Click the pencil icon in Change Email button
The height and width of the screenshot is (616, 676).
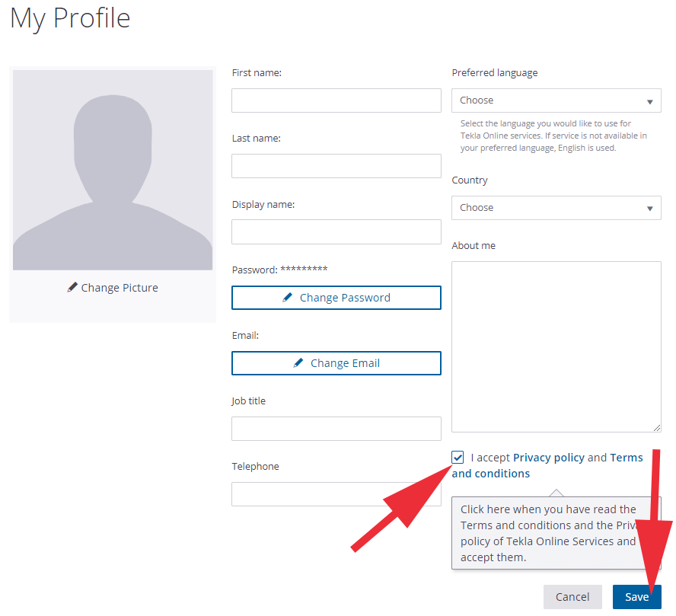[x=298, y=363]
